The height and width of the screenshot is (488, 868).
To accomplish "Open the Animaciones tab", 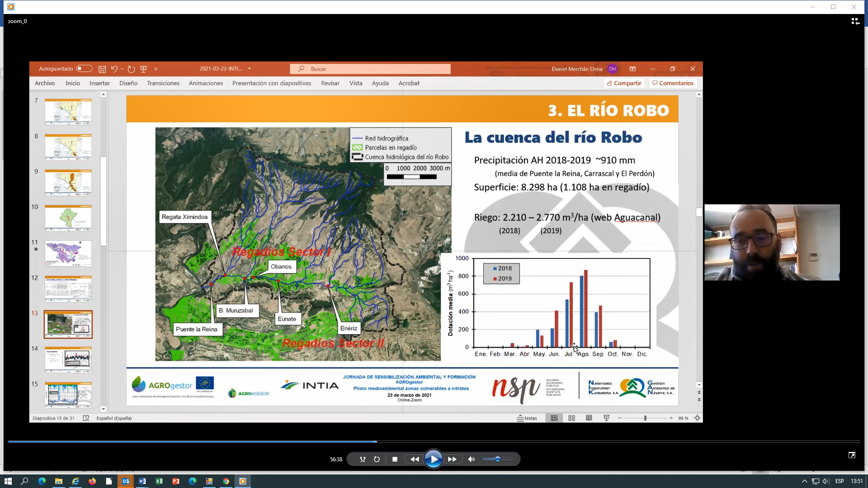I will pos(206,83).
